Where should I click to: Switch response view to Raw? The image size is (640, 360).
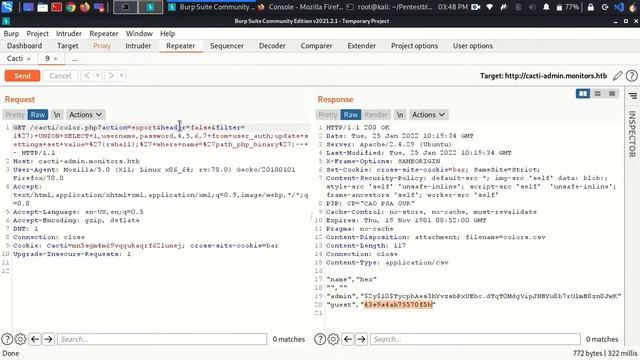tap(351, 115)
